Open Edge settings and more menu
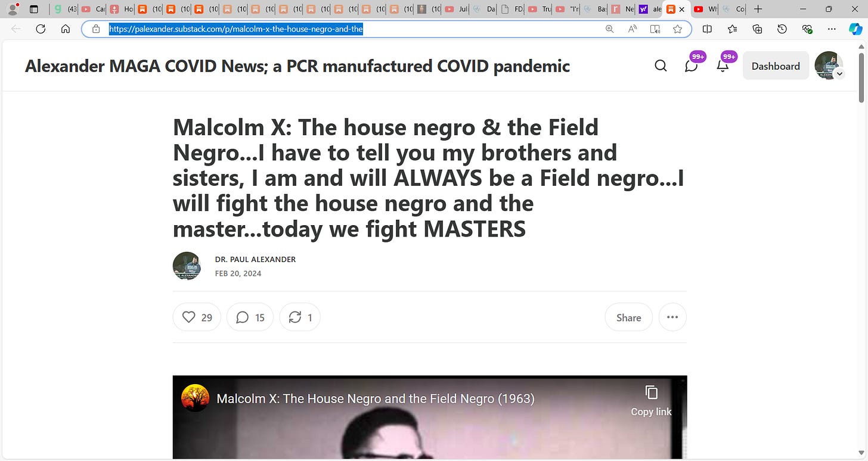Screen dimensions: 868x461 832,29
